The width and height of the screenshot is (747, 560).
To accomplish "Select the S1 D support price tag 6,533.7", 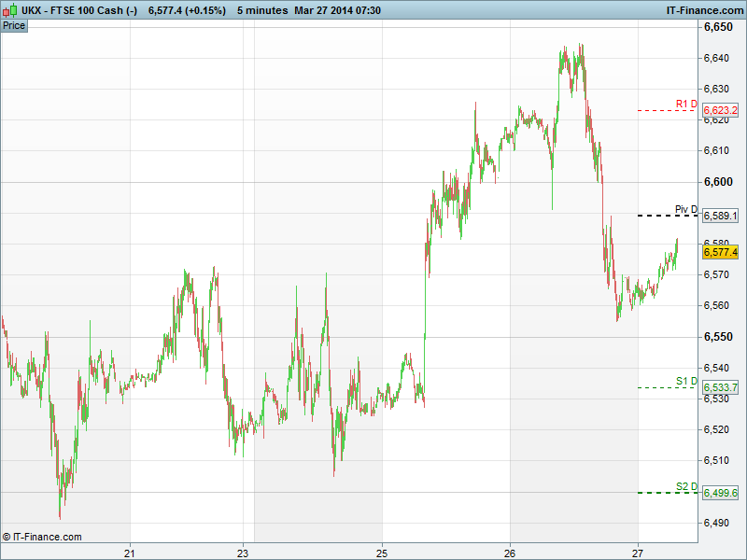I will coord(721,387).
